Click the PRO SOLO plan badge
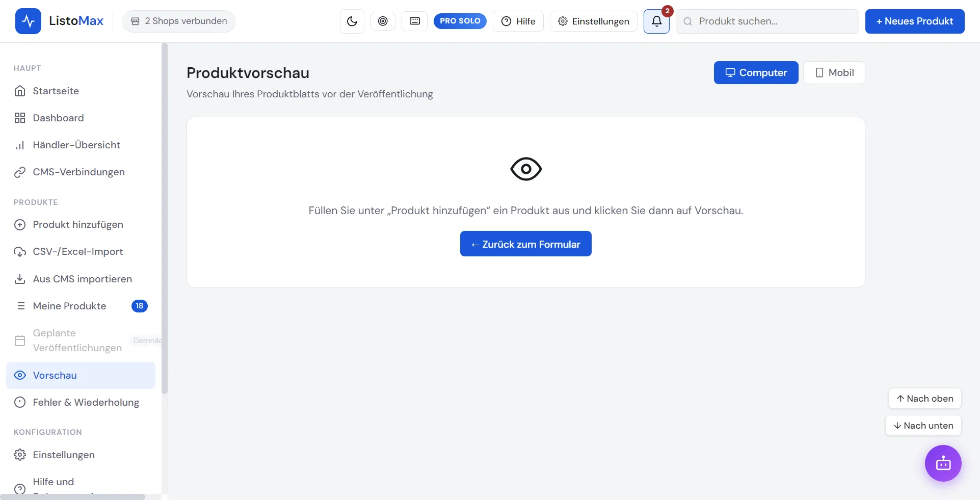This screenshot has height=500, width=980. coord(460,21)
